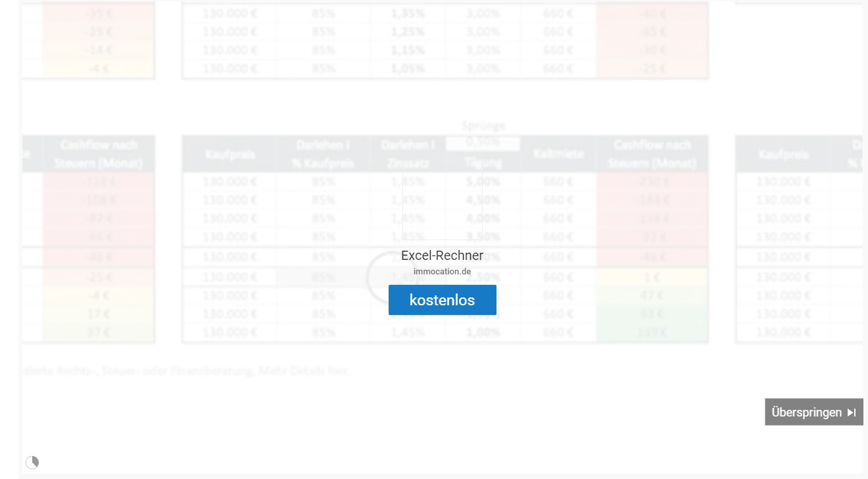Image resolution: width=868 pixels, height=479 pixels.
Task: Open the immocation.de advertiser link
Action: tap(442, 271)
